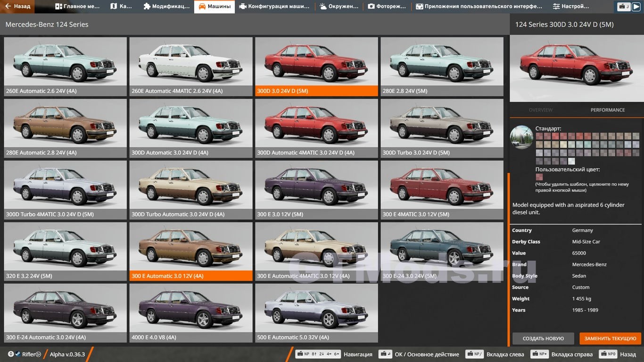Select 4000 E 4.0 V8 (4A)
The height and width of the screenshot is (362, 644).
click(191, 313)
